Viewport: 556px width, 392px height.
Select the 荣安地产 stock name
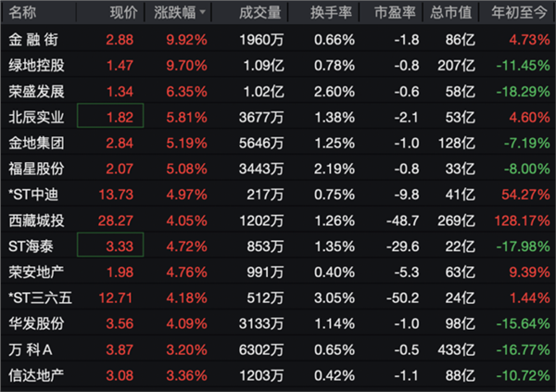[x=36, y=272]
